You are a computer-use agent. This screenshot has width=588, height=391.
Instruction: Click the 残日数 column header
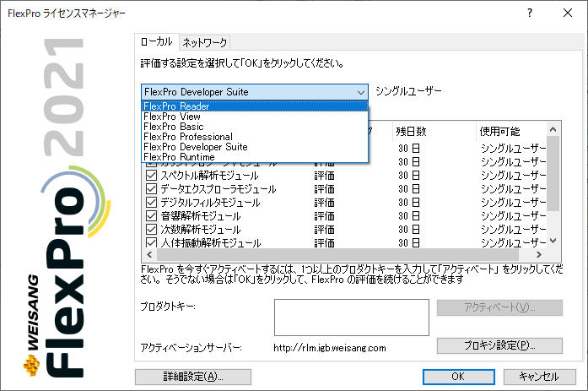click(x=434, y=132)
